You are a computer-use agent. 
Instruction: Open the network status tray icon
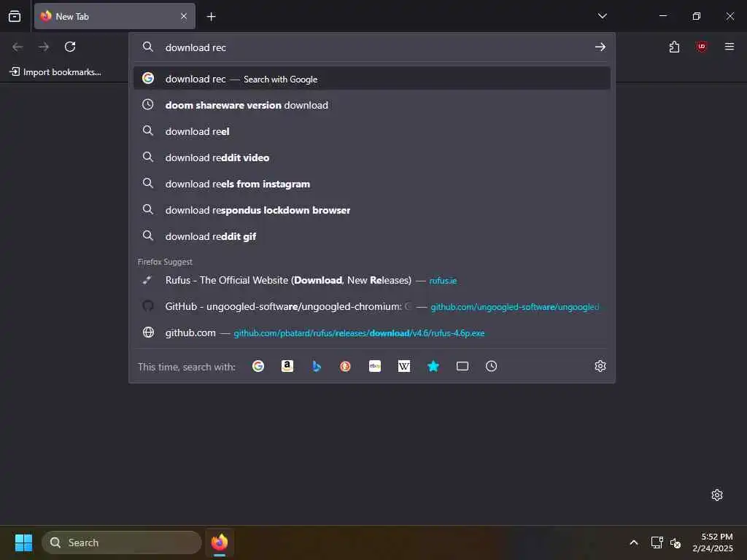pos(657,542)
